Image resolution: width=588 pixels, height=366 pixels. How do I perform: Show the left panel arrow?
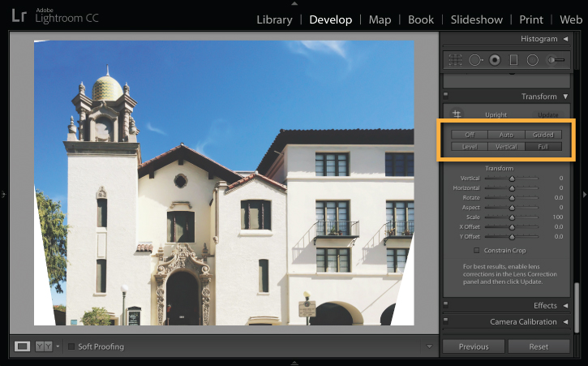click(3, 195)
